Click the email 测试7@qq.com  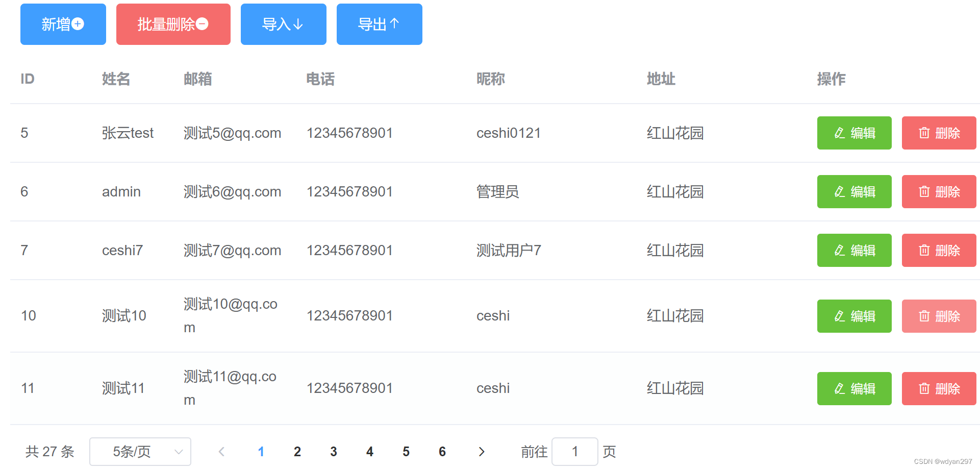click(x=233, y=251)
